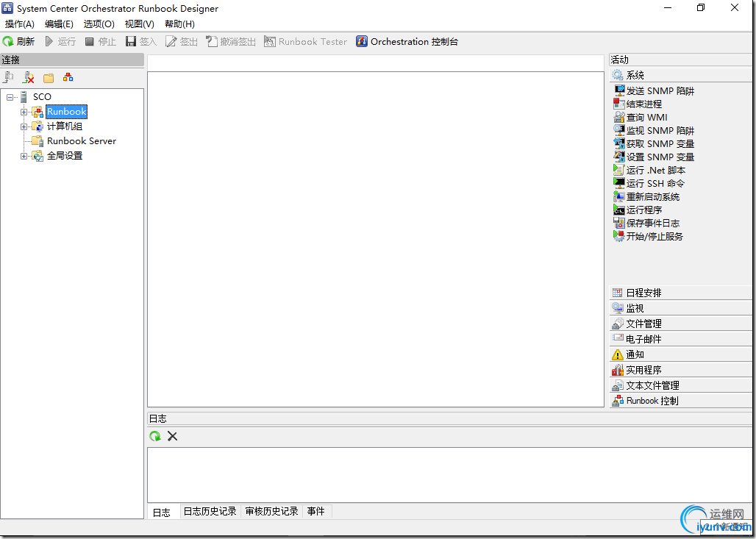Click the connect to server icon in 连接 pane

click(8, 78)
